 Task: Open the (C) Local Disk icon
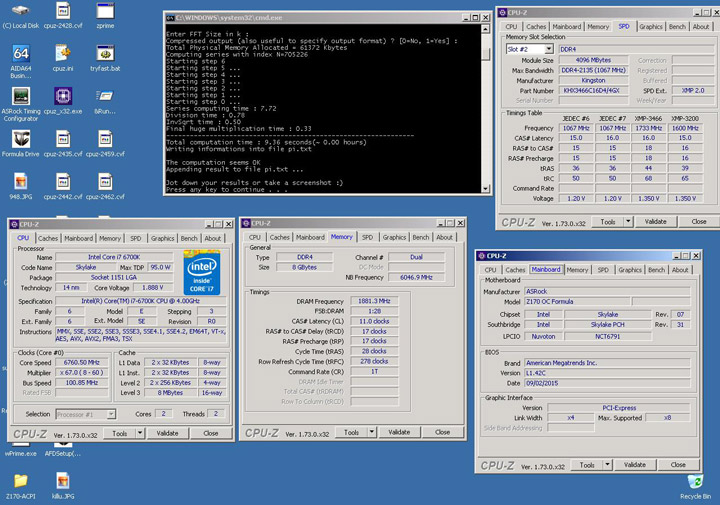tap(20, 12)
